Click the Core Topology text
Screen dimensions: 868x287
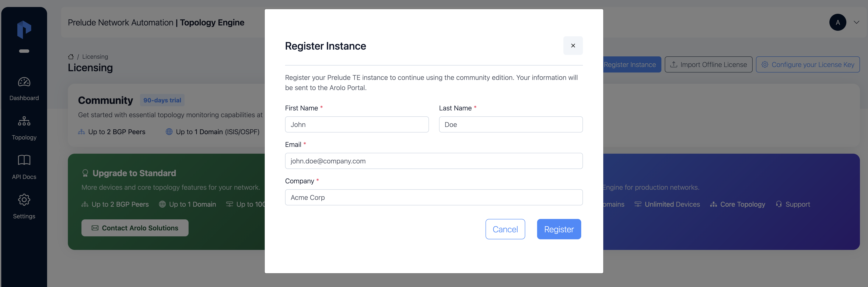(743, 204)
